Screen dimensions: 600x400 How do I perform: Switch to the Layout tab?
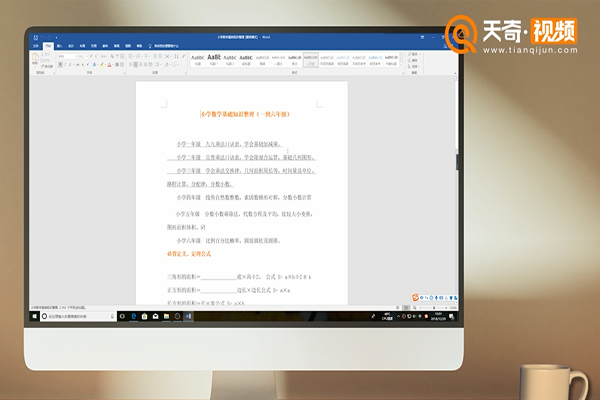pyautogui.click(x=83, y=46)
